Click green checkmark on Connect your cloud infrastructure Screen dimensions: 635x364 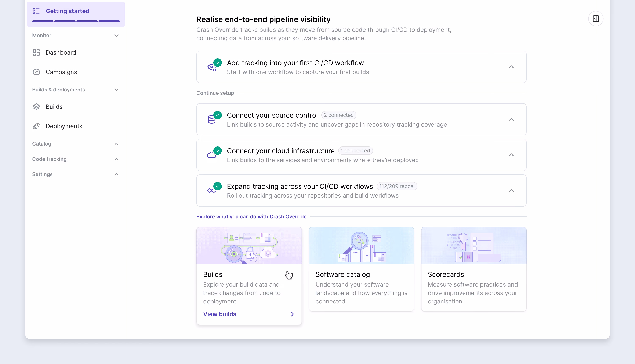[218, 150]
